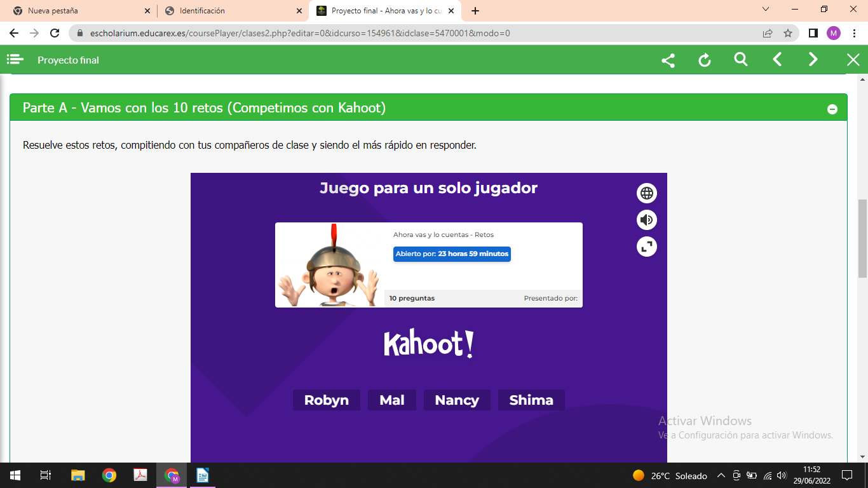Open the tab search dropdown
Screen dimensions: 868x488
[766, 10]
